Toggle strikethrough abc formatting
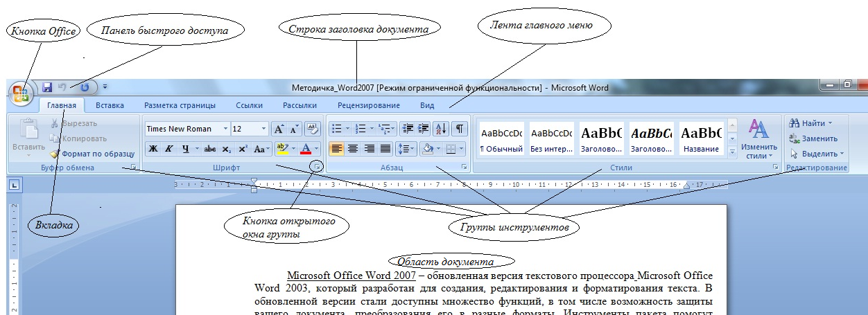The width and height of the screenshot is (868, 315). [x=209, y=148]
